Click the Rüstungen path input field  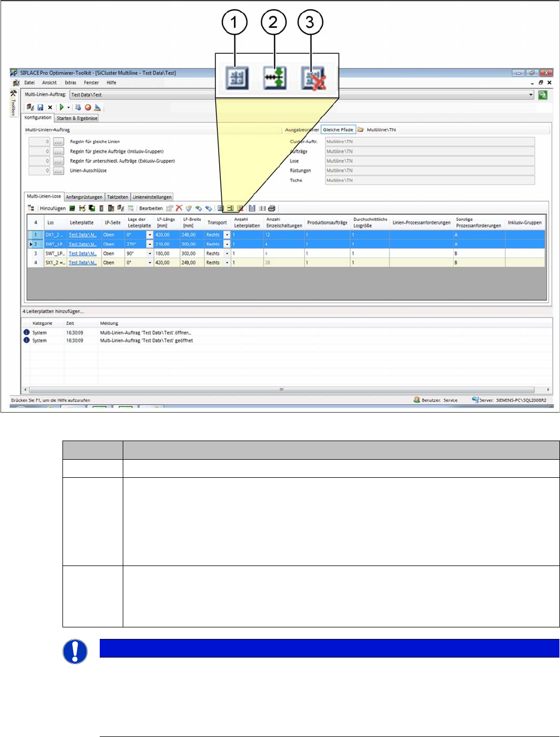[430, 171]
